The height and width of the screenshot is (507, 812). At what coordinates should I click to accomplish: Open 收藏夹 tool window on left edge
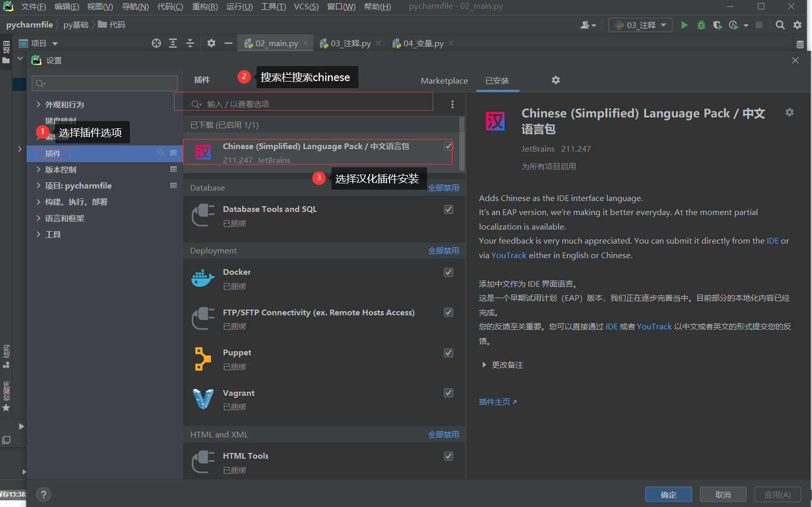coord(6,396)
